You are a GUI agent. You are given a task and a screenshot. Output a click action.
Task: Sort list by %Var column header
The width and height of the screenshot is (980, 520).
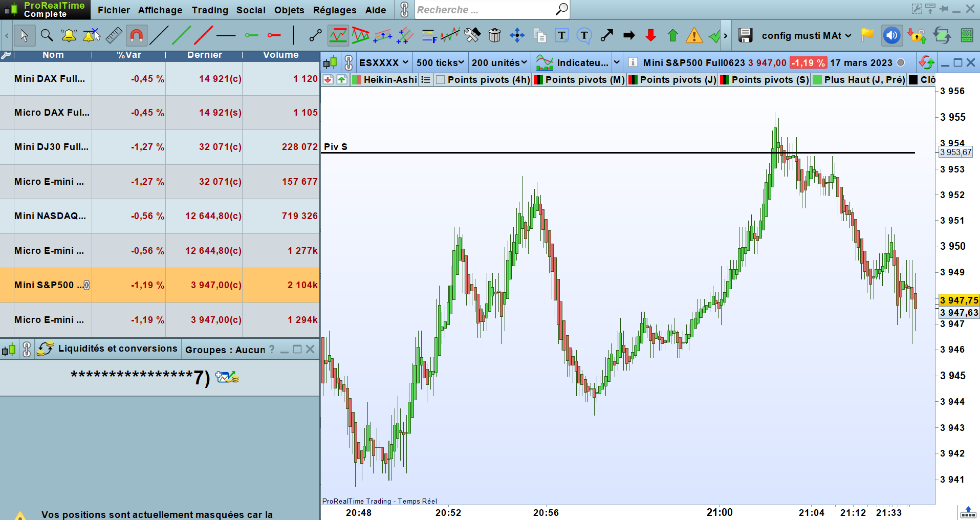click(x=129, y=55)
